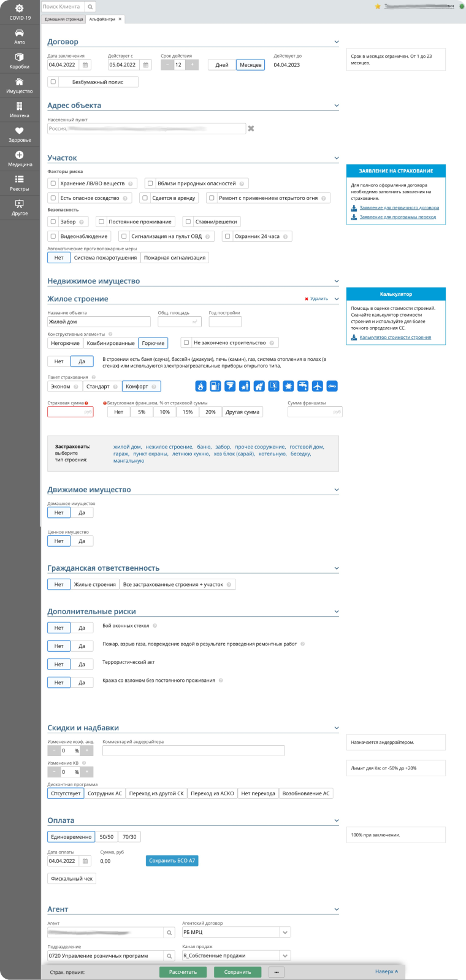Image resolution: width=466 pixels, height=980 pixels.
Task: Switch to the Домашняя страница tab
Action: [x=64, y=19]
